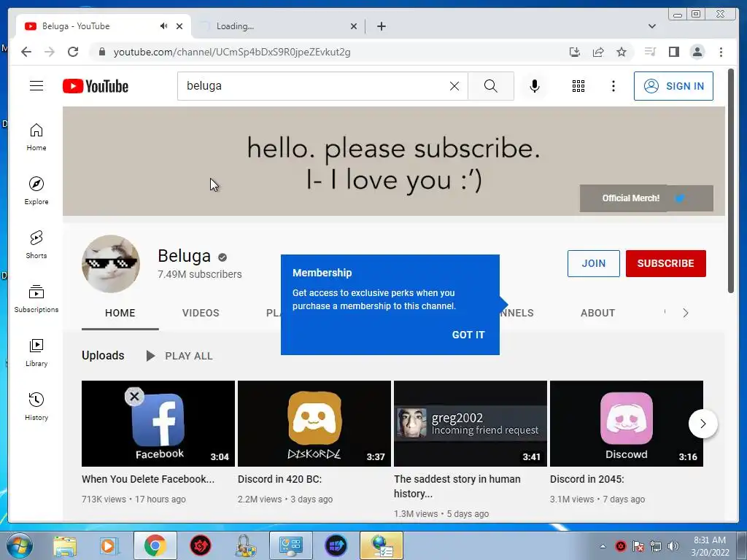Switch to the ABOUT tab
The width and height of the screenshot is (747, 560).
tap(597, 313)
